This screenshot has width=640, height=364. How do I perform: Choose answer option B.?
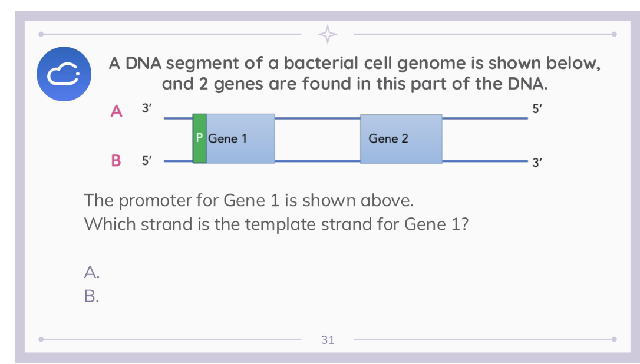pyautogui.click(x=91, y=296)
